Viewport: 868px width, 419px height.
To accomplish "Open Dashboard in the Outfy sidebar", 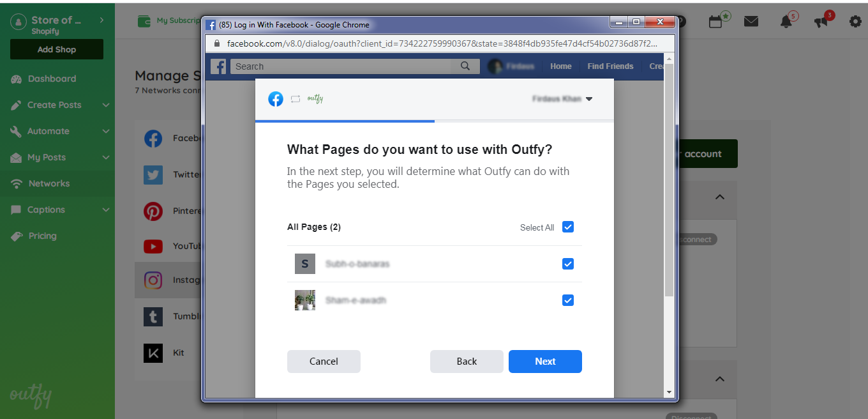I will pyautogui.click(x=51, y=79).
